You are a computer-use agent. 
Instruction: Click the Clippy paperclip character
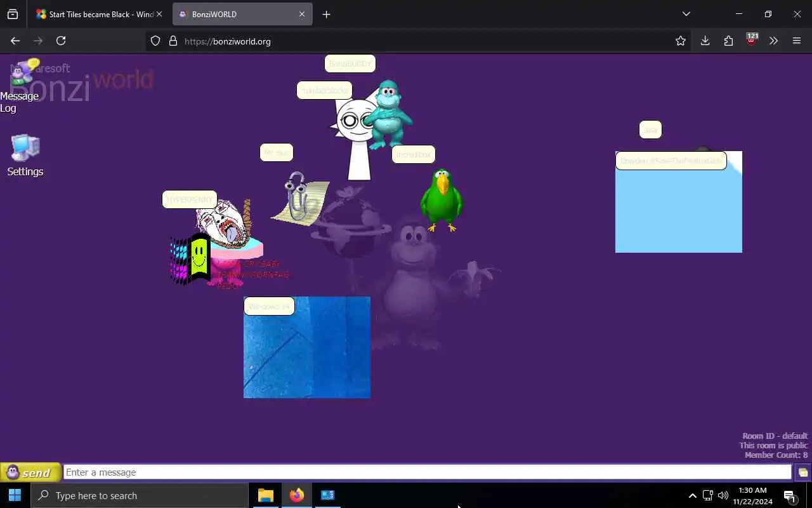tap(299, 198)
